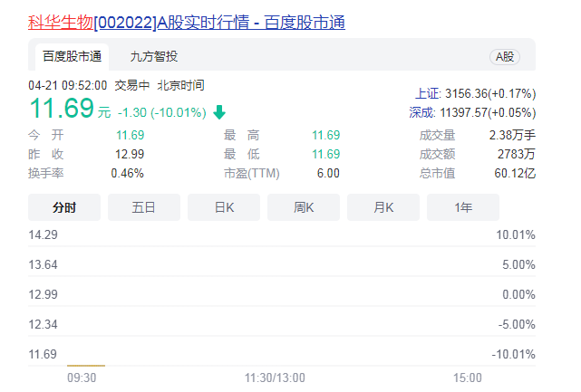Click the 11:30/13:00 time axis label
This screenshot has height=392, width=581.
point(275,378)
